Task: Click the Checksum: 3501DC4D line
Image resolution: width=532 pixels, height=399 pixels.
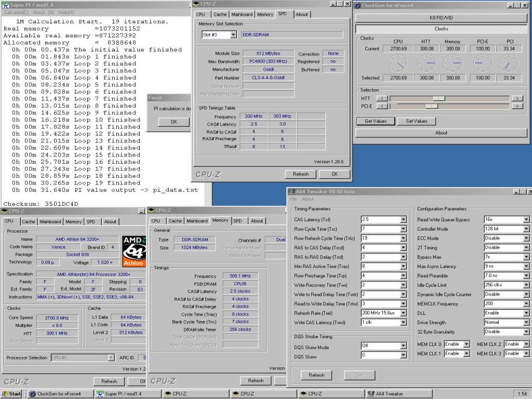Action: [41, 204]
